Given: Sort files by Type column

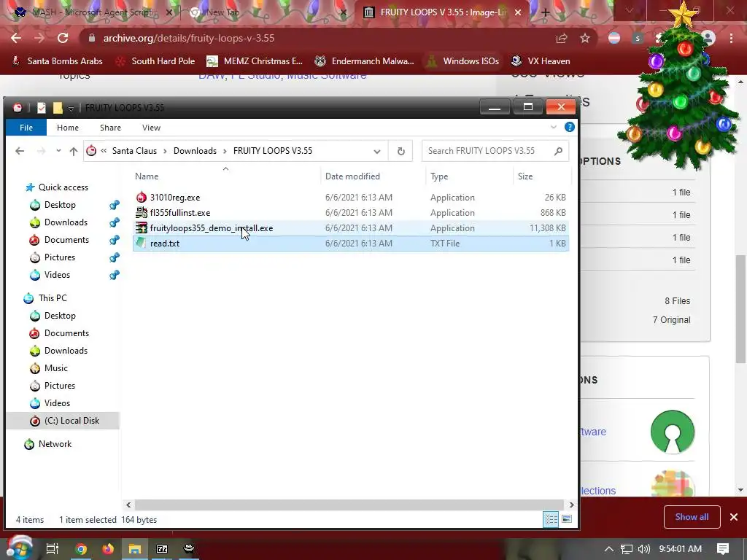Looking at the screenshot, I should 439,176.
